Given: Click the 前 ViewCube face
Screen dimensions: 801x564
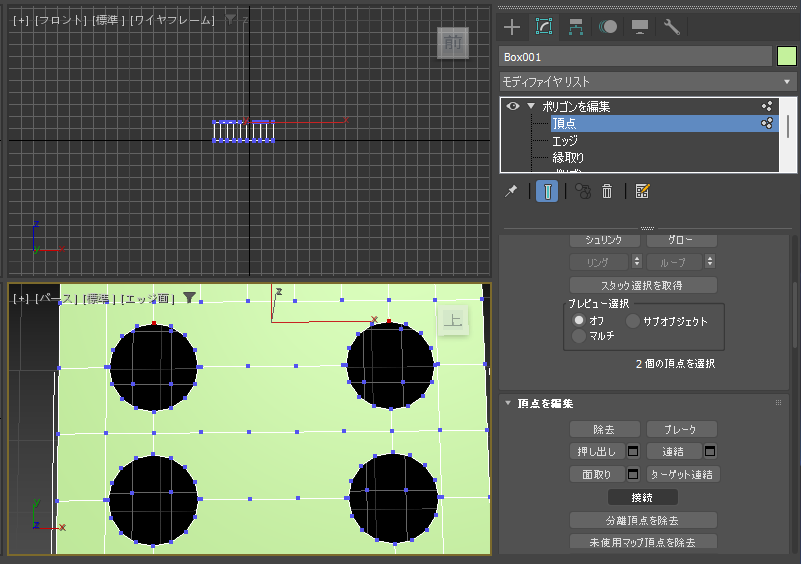Looking at the screenshot, I should click(x=453, y=43).
